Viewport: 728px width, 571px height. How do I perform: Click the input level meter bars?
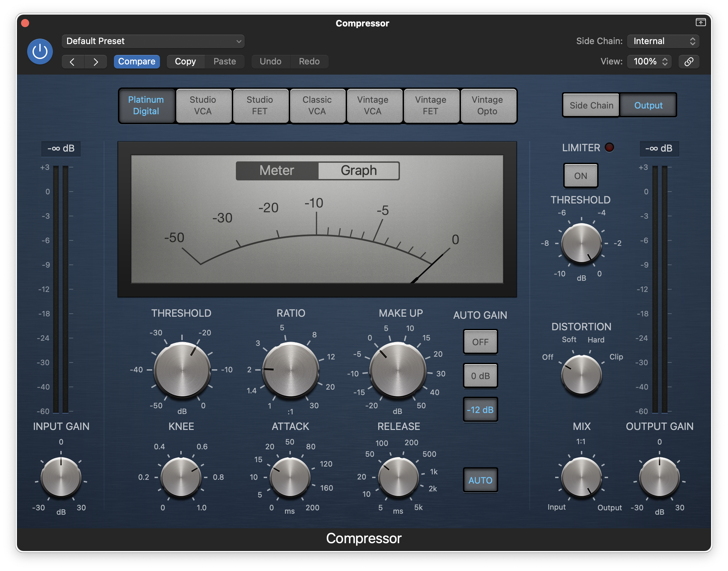click(x=61, y=289)
